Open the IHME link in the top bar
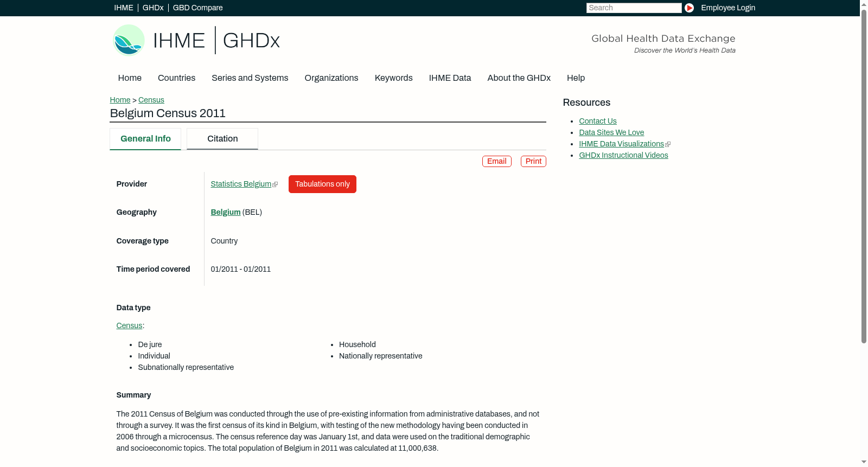 point(124,8)
